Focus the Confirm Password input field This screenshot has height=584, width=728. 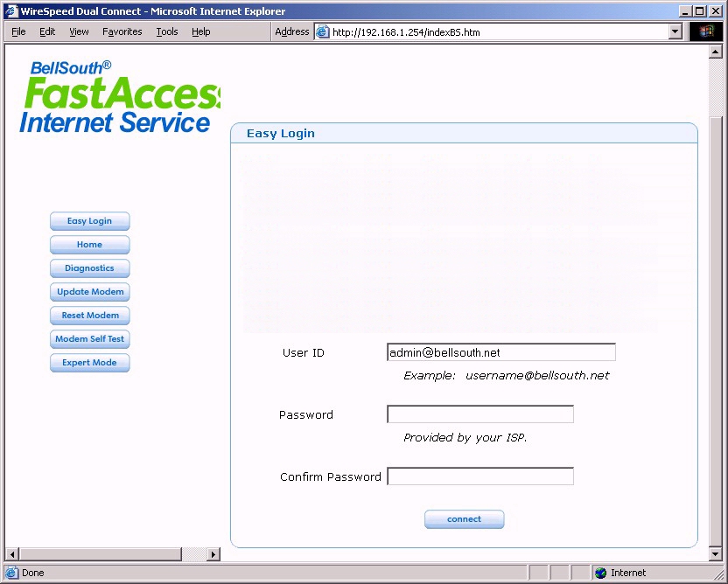(x=480, y=476)
